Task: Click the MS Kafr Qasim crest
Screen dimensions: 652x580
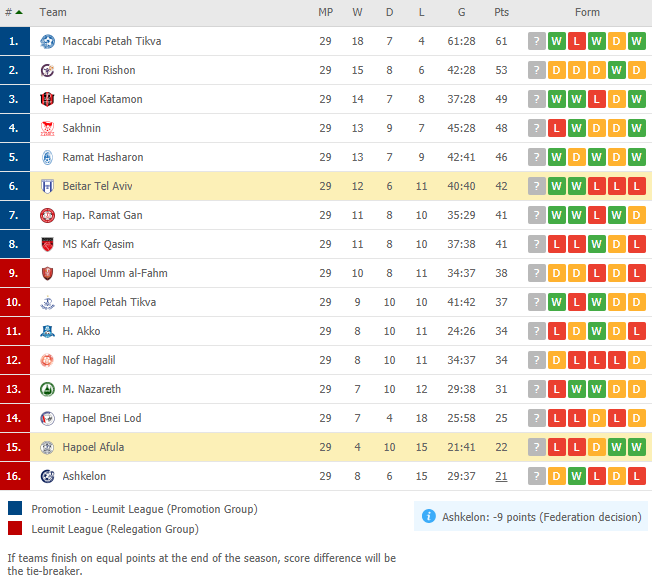Action: [47, 244]
